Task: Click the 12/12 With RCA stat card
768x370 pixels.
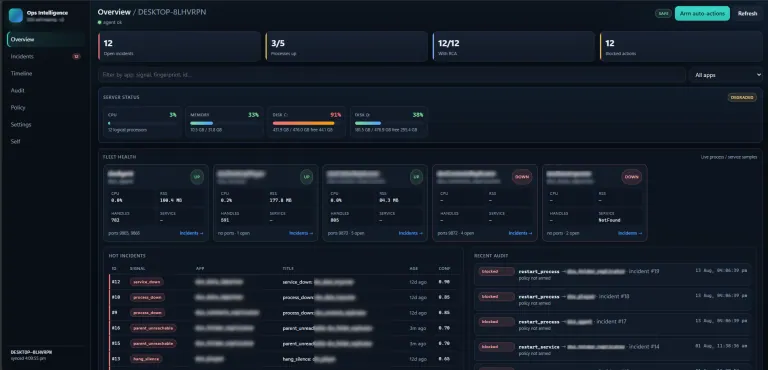Action: (514, 47)
